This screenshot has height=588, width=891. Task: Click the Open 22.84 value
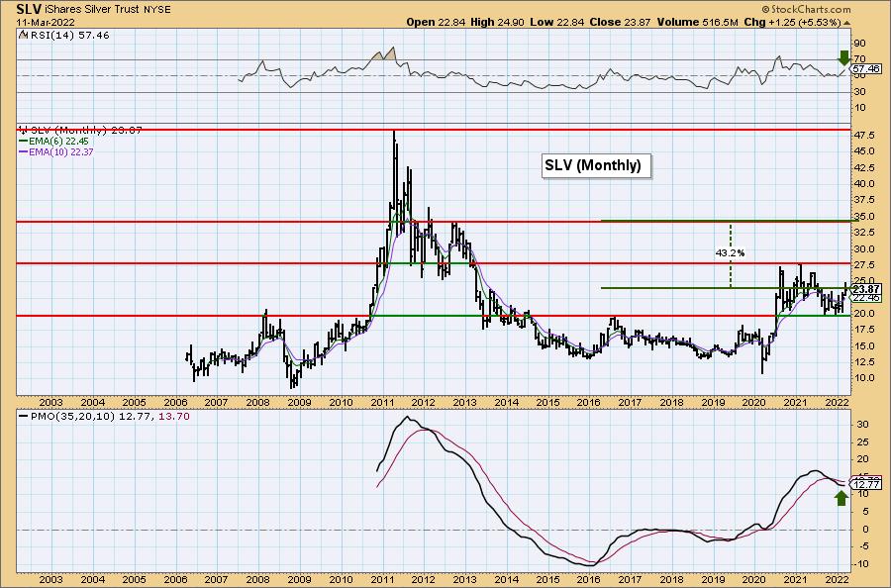(x=436, y=22)
